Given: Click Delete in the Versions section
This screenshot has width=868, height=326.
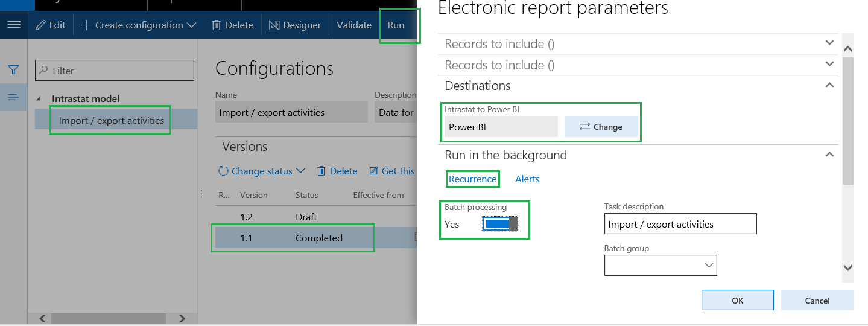Looking at the screenshot, I should 337,171.
